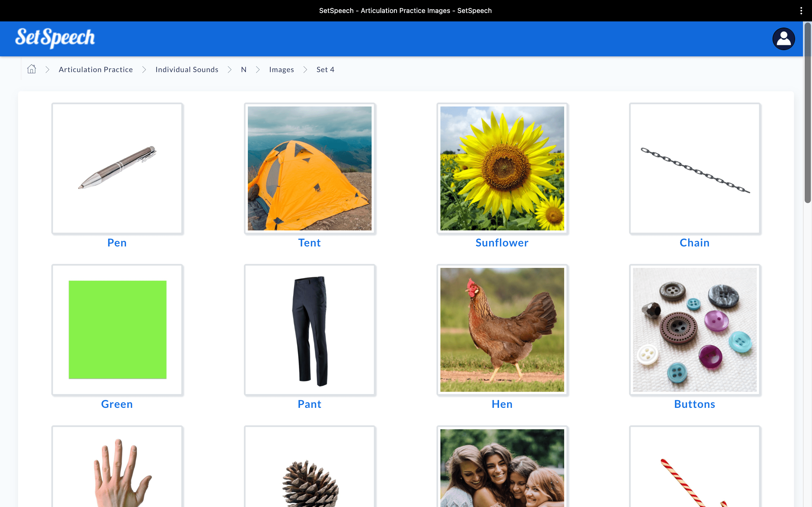Image resolution: width=812 pixels, height=507 pixels.
Task: Click the SetSpeech logo
Action: pyautogui.click(x=55, y=38)
